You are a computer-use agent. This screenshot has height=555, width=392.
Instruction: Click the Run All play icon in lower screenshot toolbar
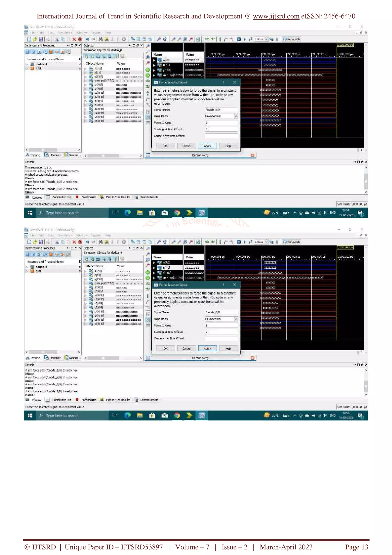245,242
